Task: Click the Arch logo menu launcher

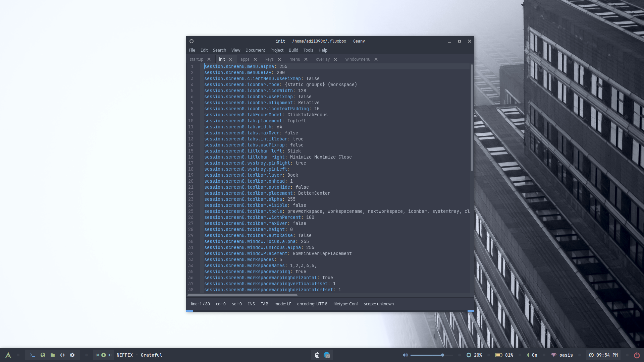Action: [8, 355]
